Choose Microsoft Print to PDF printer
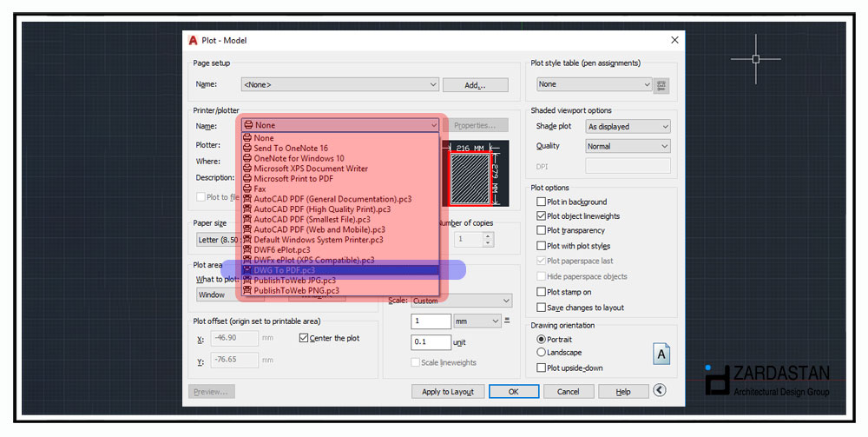Viewport: 868px width, 437px height. 293,179
